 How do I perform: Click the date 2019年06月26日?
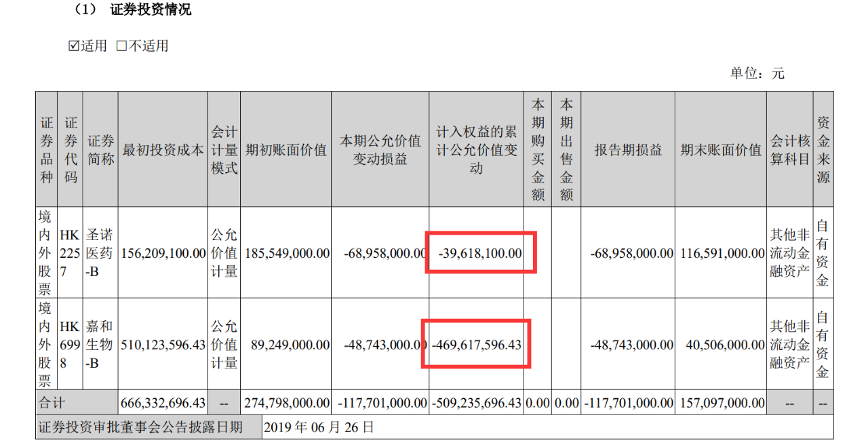tap(318, 427)
